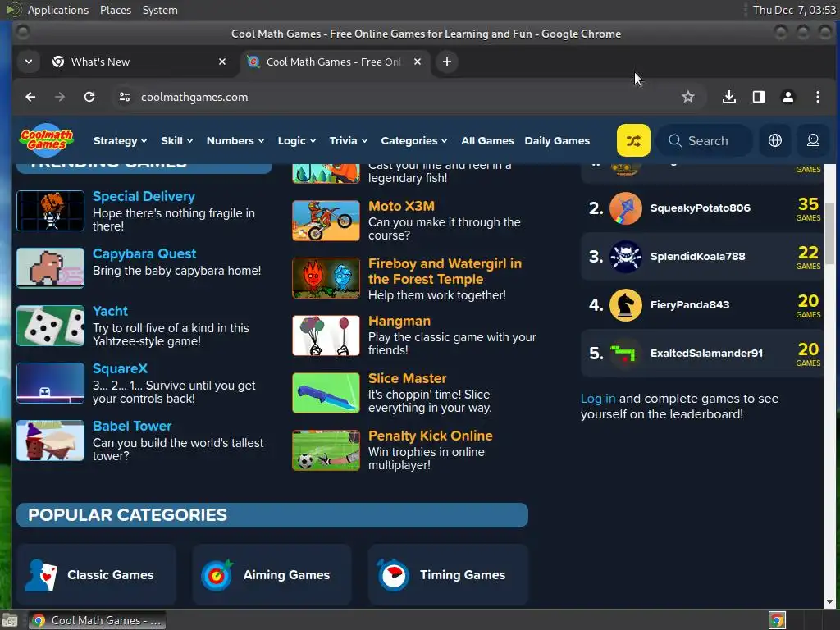Image resolution: width=840 pixels, height=630 pixels.
Task: Open Chrome profile icon
Action: (x=788, y=97)
